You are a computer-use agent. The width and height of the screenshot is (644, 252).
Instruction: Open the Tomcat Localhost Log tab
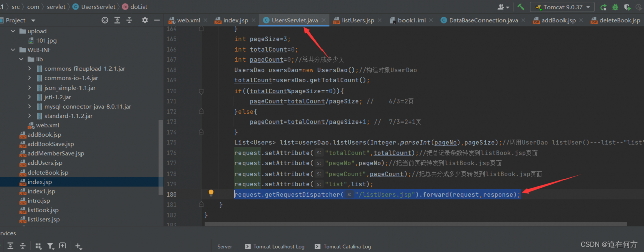(x=275, y=247)
